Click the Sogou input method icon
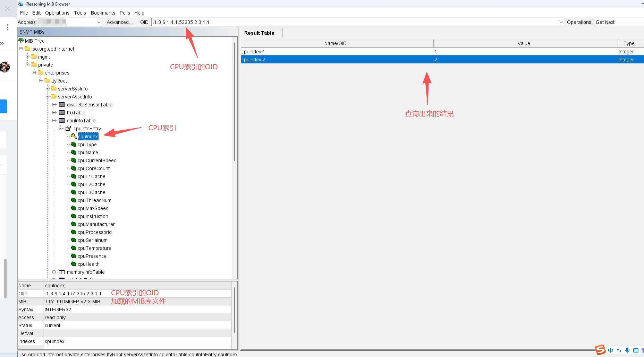Image resolution: width=644 pixels, height=357 pixels. click(x=601, y=350)
